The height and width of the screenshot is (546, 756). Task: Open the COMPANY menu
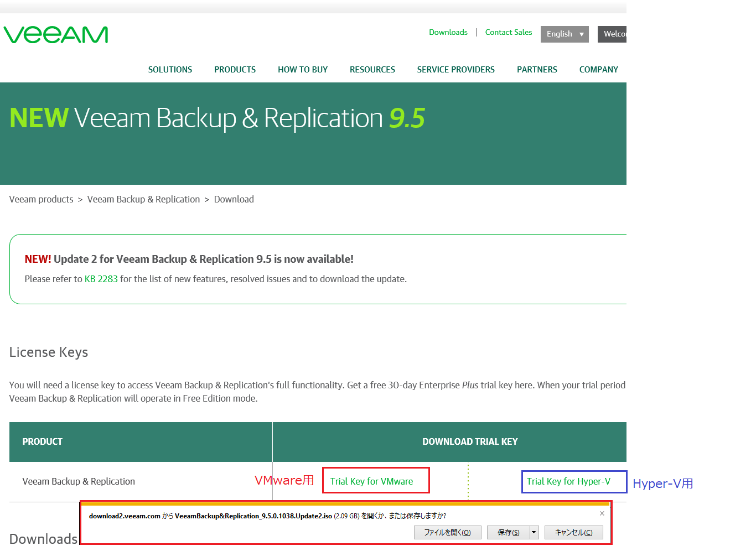[x=599, y=70]
